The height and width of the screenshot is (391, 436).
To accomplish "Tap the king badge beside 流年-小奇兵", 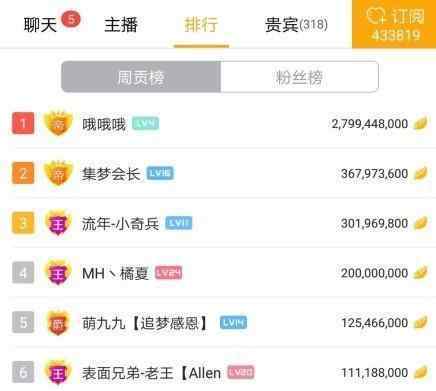I will (x=58, y=223).
